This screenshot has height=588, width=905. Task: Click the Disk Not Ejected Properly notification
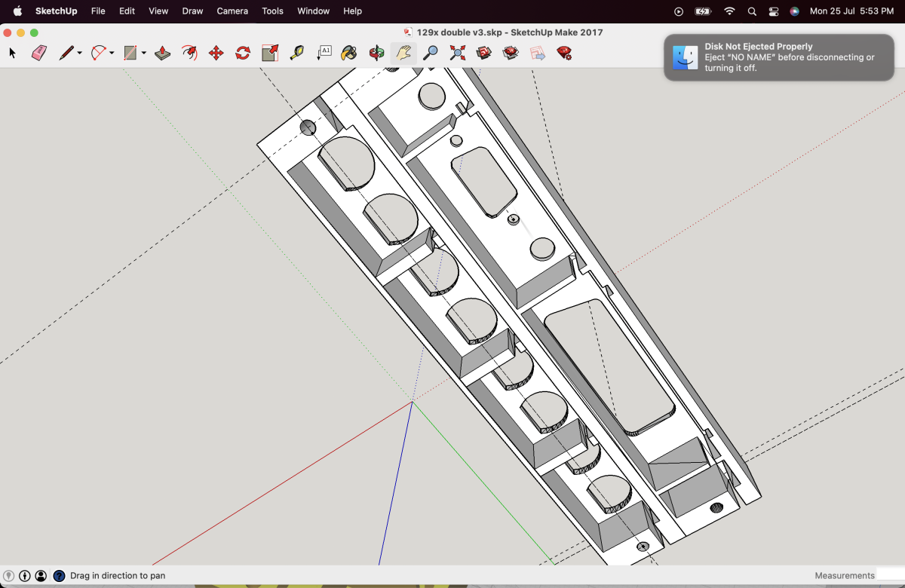click(779, 57)
